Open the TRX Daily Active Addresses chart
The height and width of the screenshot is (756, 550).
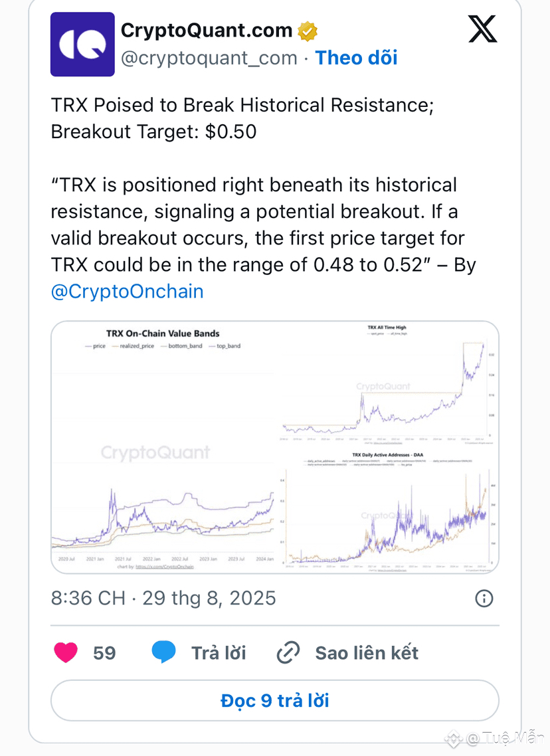(387, 511)
